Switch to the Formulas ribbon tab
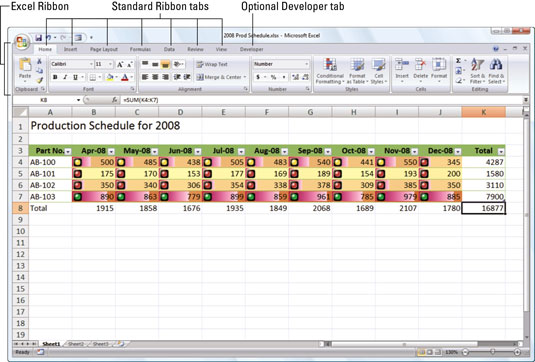Screen dimensions: 535x362 pyautogui.click(x=140, y=49)
